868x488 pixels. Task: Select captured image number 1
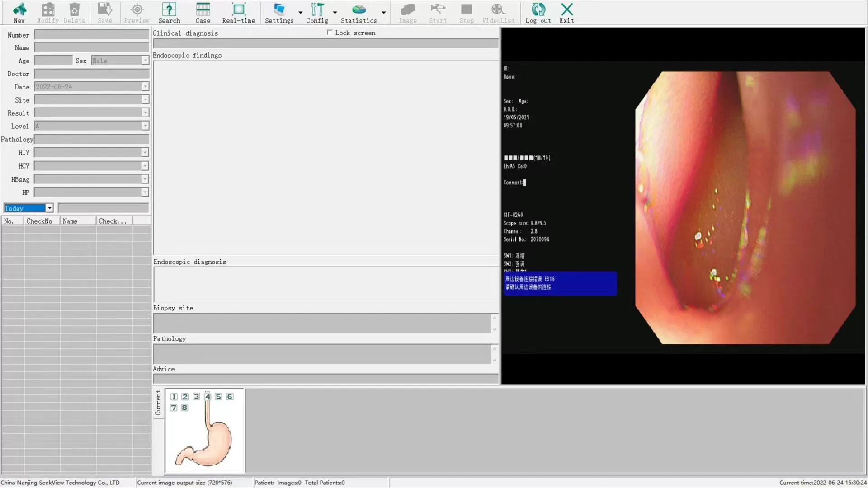pos(174,396)
